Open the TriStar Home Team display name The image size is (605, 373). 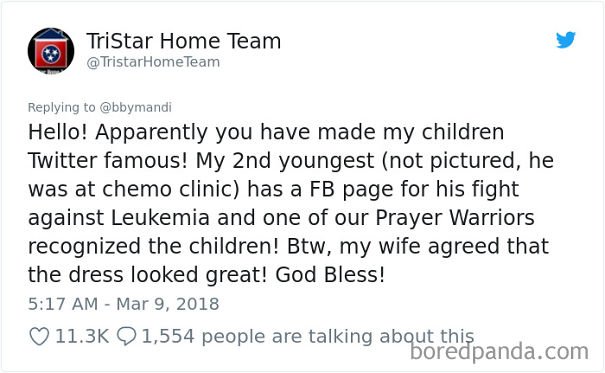coord(184,41)
